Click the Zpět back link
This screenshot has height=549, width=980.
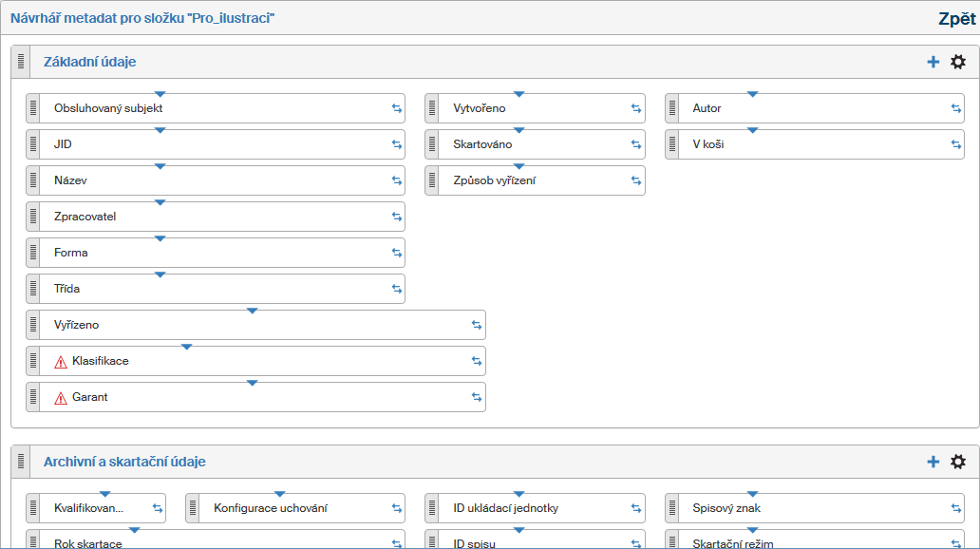pyautogui.click(x=956, y=18)
